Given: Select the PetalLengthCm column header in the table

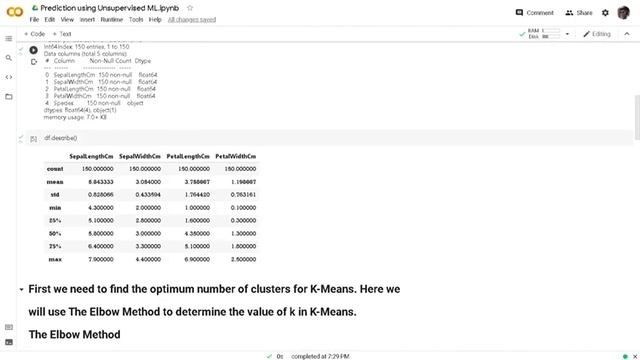Looking at the screenshot, I should click(x=188, y=156).
